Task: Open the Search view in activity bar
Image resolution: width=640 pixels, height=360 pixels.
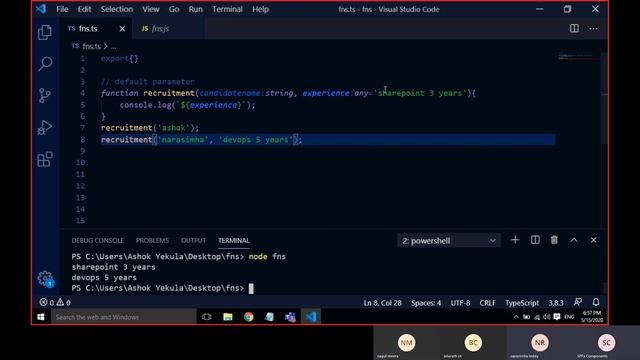Action: pos(45,63)
